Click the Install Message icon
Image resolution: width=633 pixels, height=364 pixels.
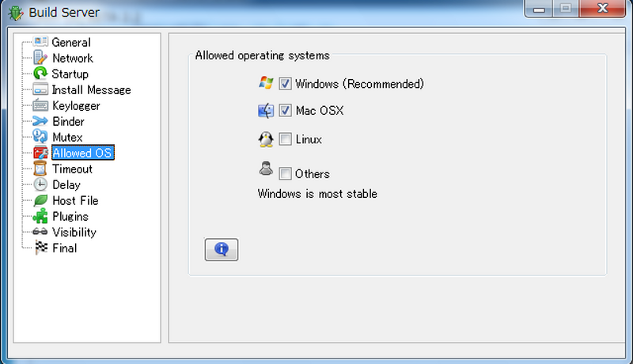click(40, 90)
